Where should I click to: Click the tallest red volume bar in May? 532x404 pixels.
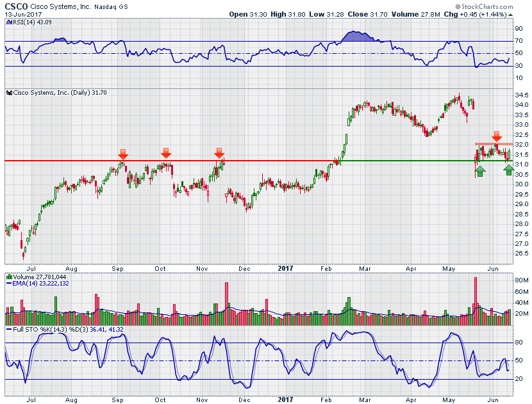[476, 302]
